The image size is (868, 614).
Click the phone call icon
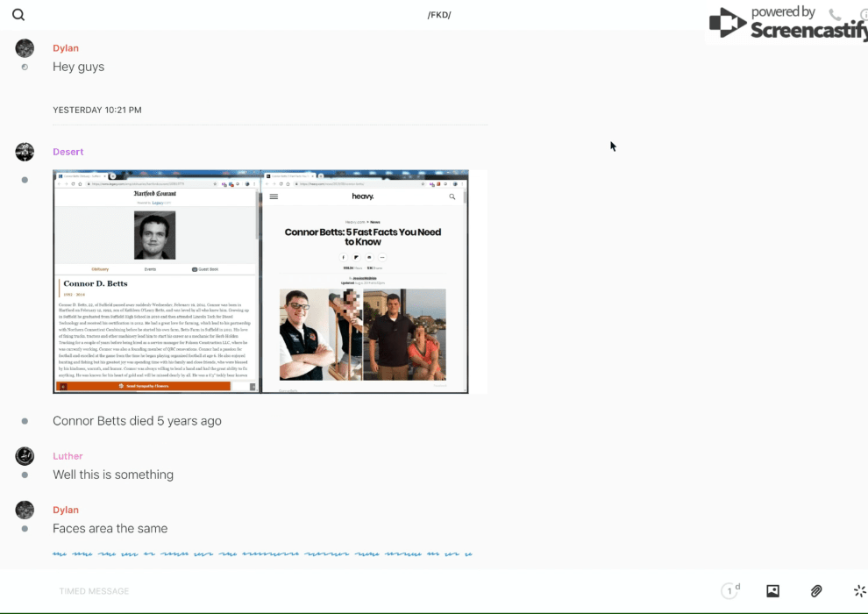coord(835,15)
